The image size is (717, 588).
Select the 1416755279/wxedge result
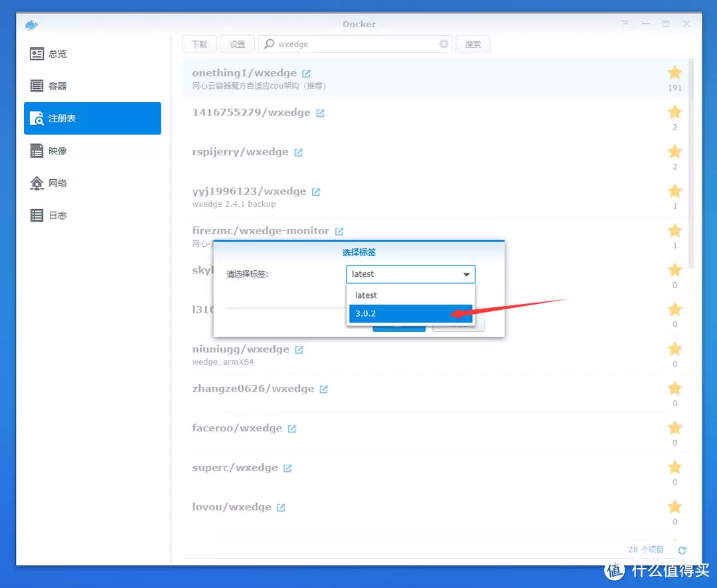pyautogui.click(x=434, y=117)
